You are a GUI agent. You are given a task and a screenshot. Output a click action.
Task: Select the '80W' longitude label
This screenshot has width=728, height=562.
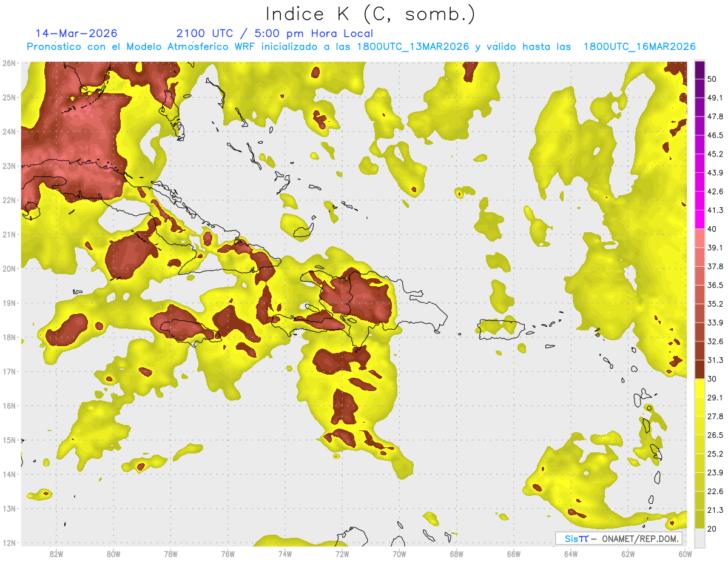tap(113, 554)
